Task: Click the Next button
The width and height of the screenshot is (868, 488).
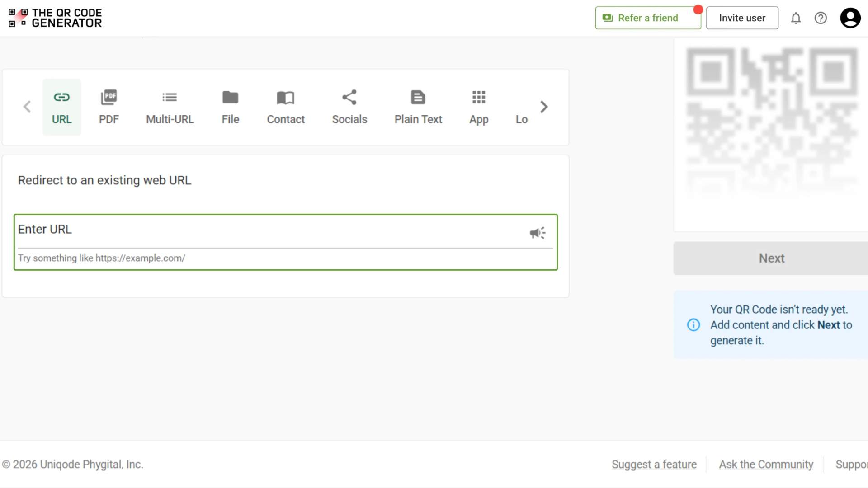Action: pyautogui.click(x=771, y=258)
